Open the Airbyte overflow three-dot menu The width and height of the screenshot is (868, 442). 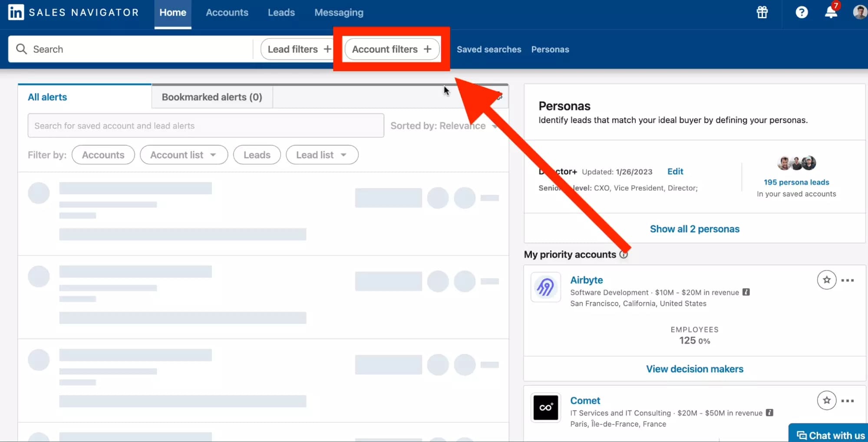tap(847, 280)
